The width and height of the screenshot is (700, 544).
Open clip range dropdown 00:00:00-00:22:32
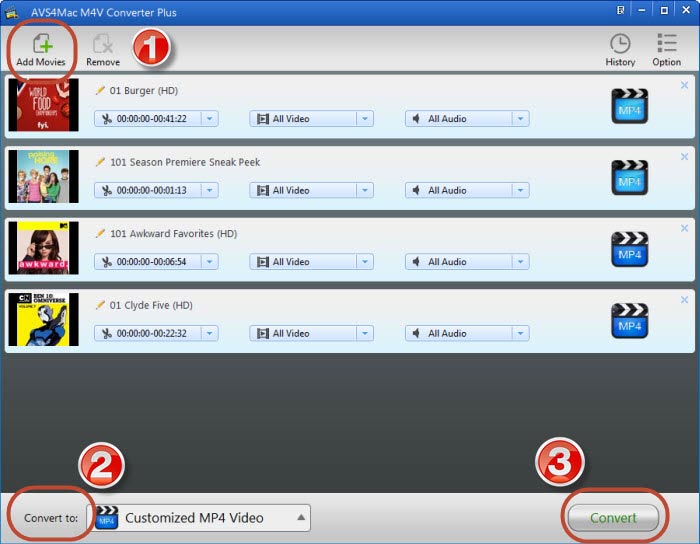156,333
